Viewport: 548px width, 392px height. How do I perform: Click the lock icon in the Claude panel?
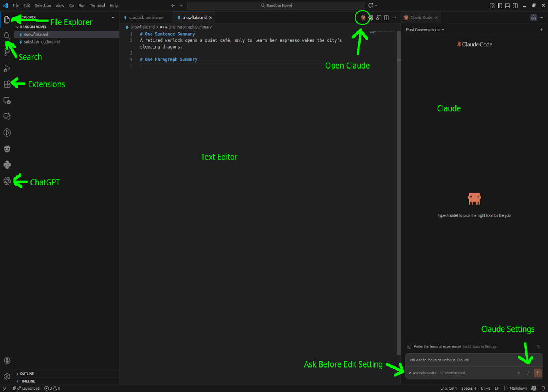point(533,18)
